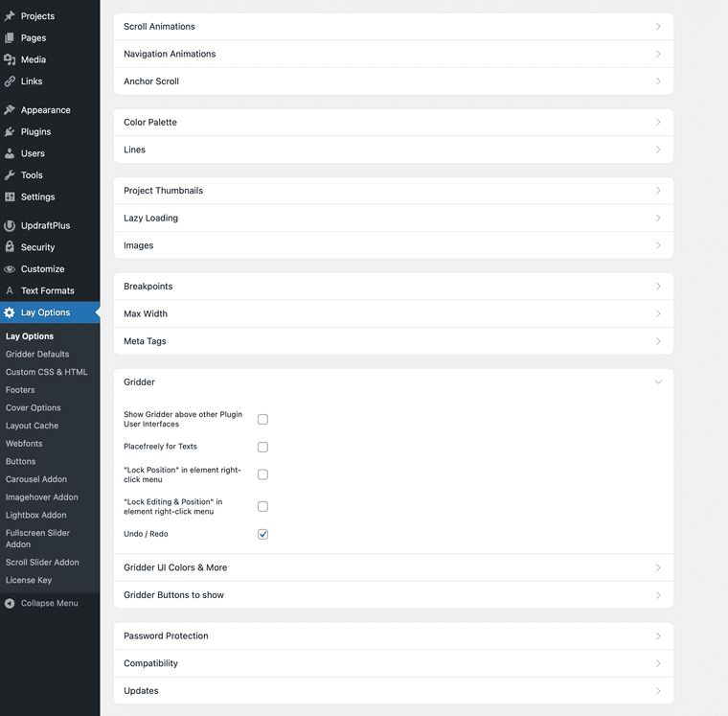
Task: Click the Projects pin icon in sidebar
Action: 10,15
